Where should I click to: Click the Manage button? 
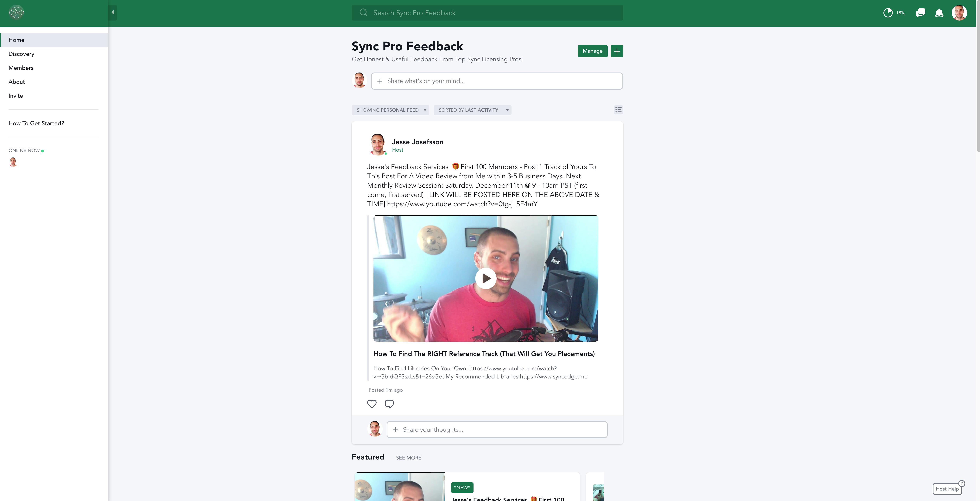[592, 51]
